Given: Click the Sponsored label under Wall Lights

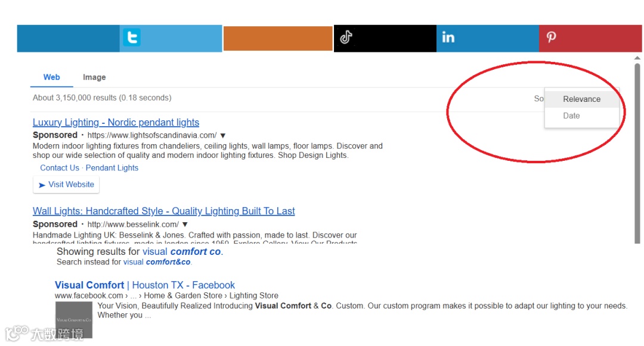Looking at the screenshot, I should click(x=55, y=225).
